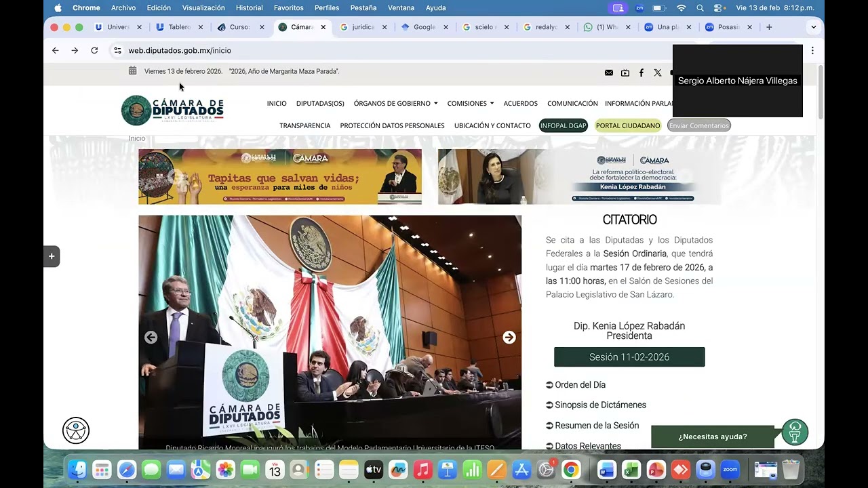Open Protección Datos Personales nav item

click(x=392, y=125)
